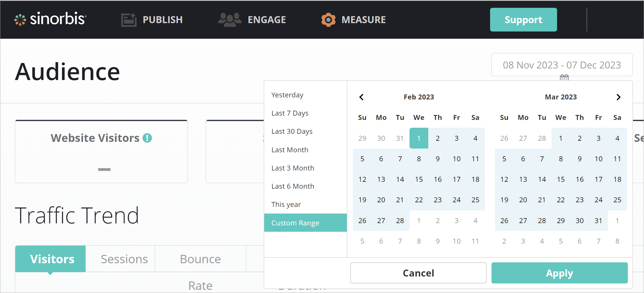Click the Engage people icon
Screen dimensions: 644x293
point(230,20)
